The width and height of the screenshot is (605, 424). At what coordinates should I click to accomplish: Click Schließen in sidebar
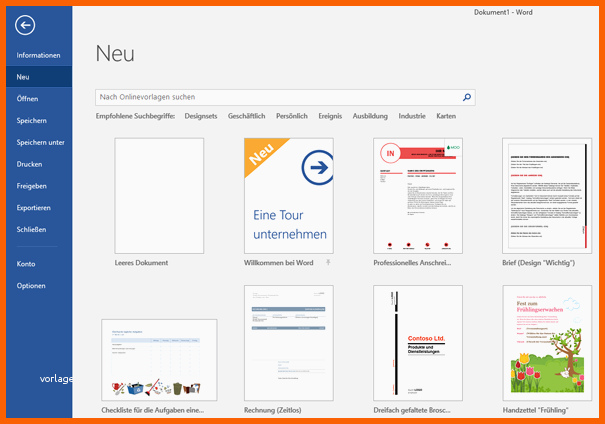tap(39, 230)
